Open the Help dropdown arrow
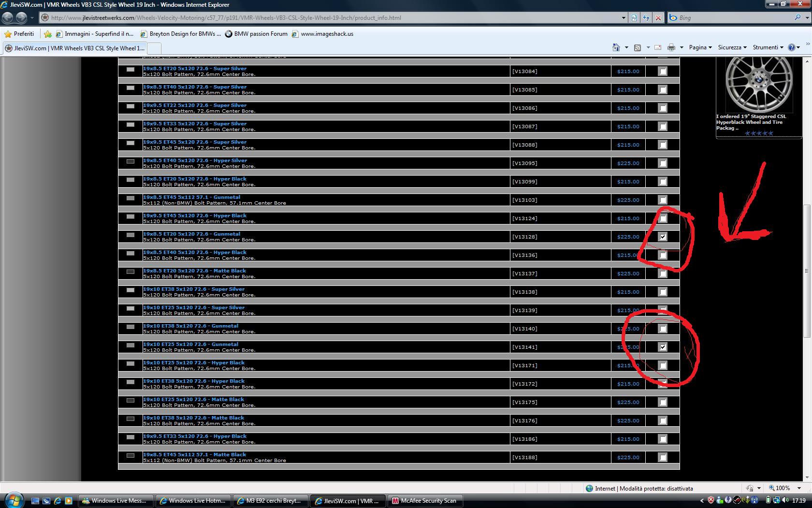This screenshot has width=812, height=508. (x=798, y=47)
